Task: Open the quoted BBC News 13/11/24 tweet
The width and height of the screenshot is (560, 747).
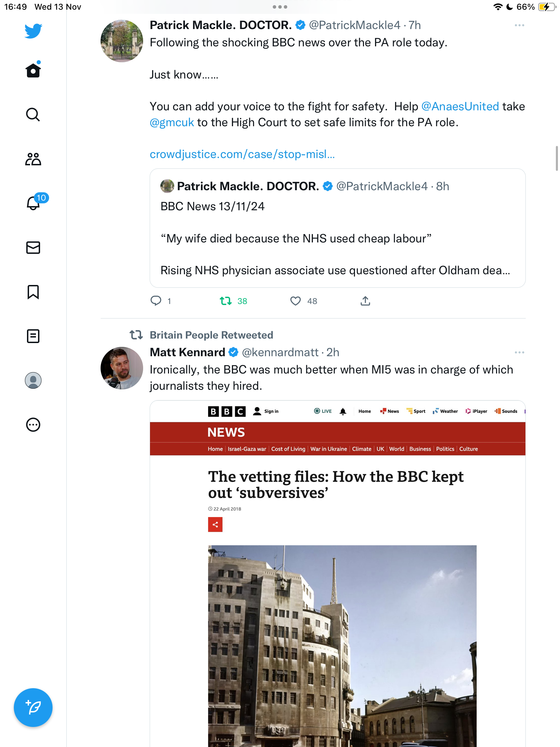Action: click(x=337, y=228)
